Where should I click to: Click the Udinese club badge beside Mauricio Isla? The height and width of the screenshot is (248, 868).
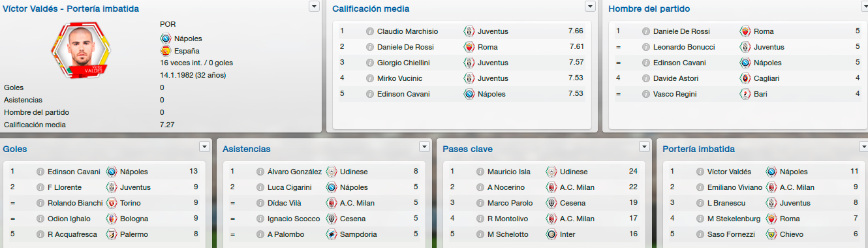pyautogui.click(x=551, y=172)
